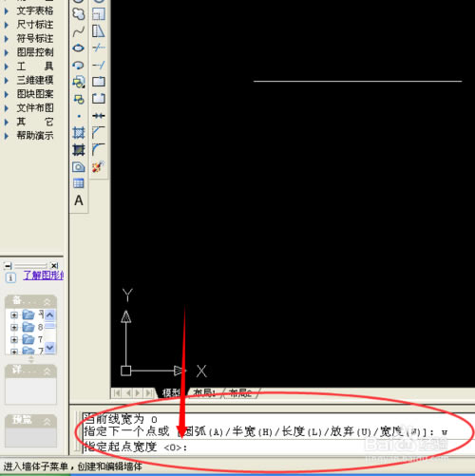Click the info 'i' icon
The image size is (475, 476).
[x=10, y=277]
